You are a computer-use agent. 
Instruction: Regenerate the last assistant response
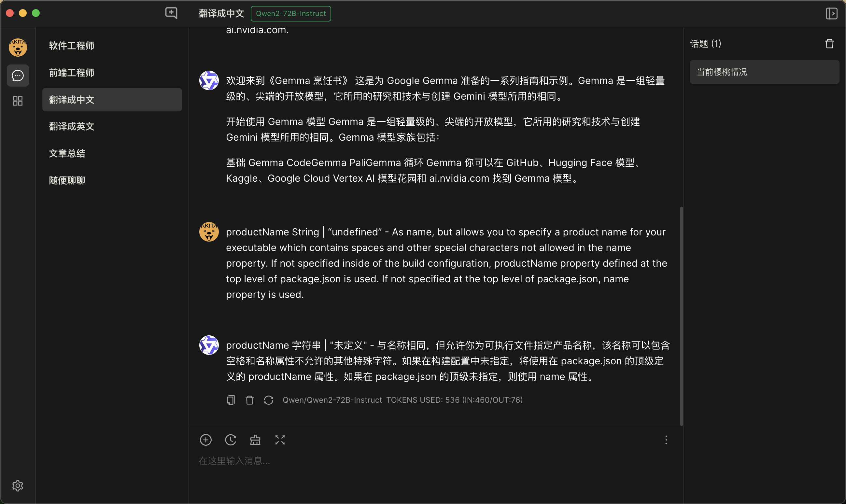[x=269, y=400]
